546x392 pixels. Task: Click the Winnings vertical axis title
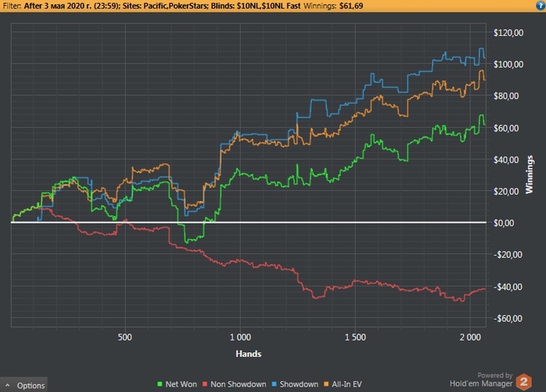coord(530,175)
